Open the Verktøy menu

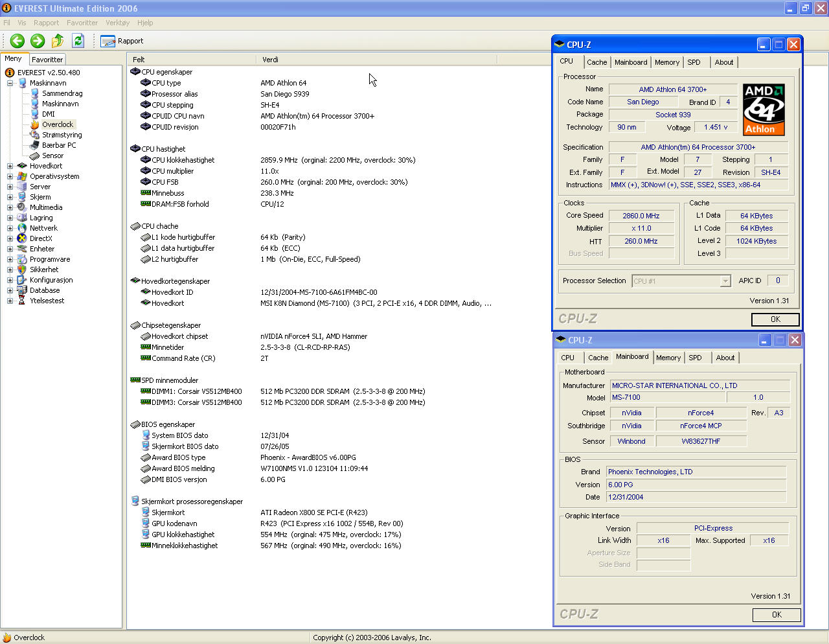pyautogui.click(x=117, y=23)
